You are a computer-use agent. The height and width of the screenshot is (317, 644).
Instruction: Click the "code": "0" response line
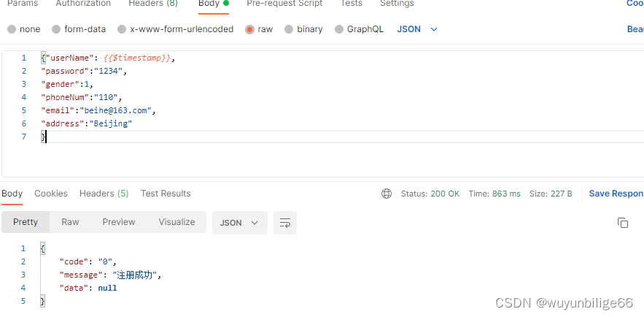88,261
